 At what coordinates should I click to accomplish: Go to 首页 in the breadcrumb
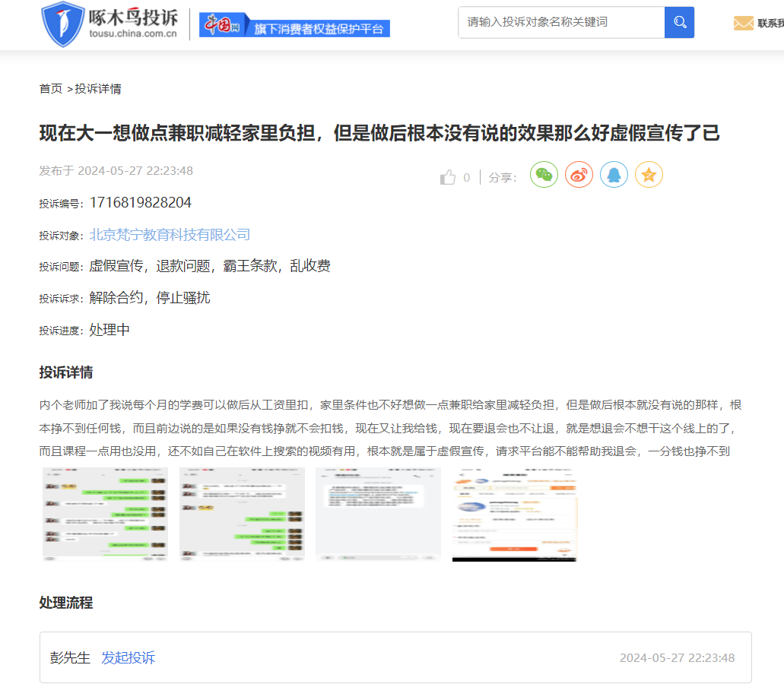(50, 89)
